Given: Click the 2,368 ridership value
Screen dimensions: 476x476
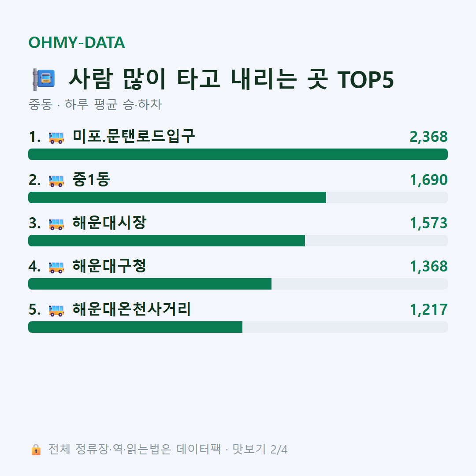Looking at the screenshot, I should tap(428, 137).
